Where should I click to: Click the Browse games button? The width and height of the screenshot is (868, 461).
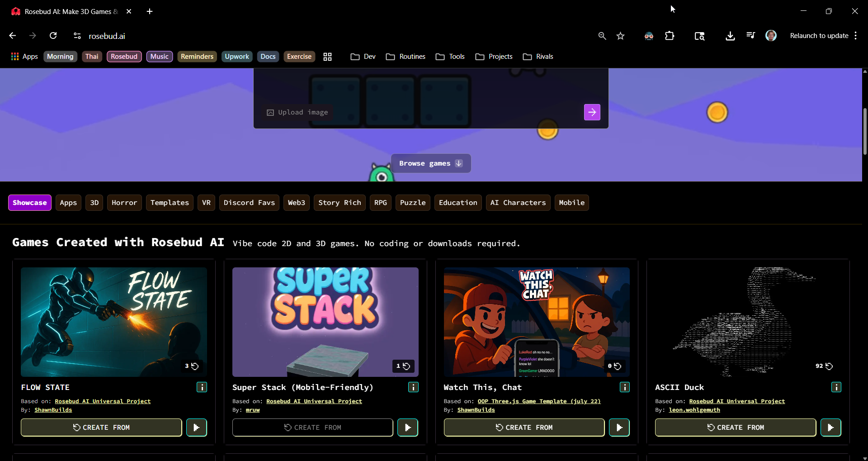coord(431,163)
